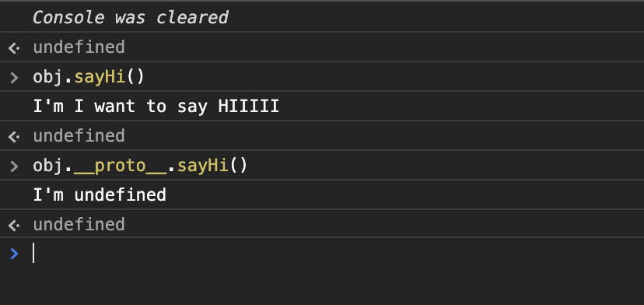Click the input chevron beside obj.__proto__.sayHi()
This screenshot has height=305, width=644.
coord(14,167)
